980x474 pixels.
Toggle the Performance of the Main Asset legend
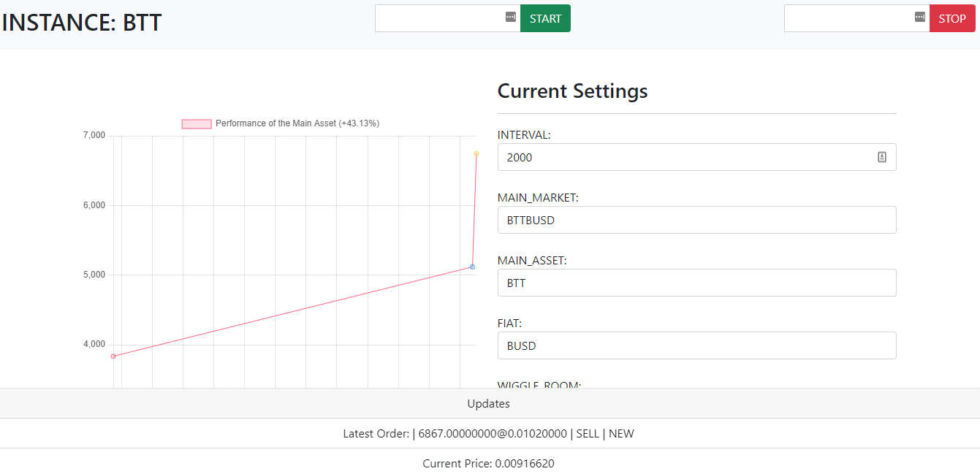point(281,123)
